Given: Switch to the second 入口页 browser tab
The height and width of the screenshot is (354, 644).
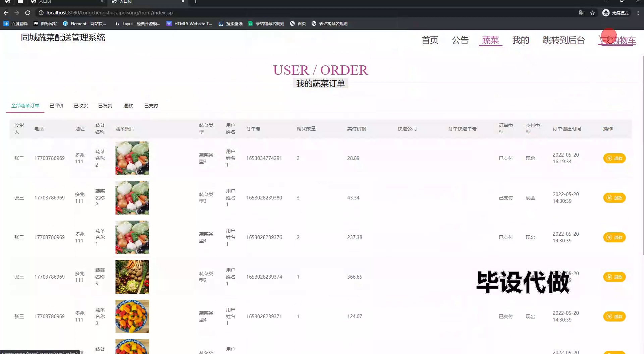Looking at the screenshot, I should (x=148, y=2).
